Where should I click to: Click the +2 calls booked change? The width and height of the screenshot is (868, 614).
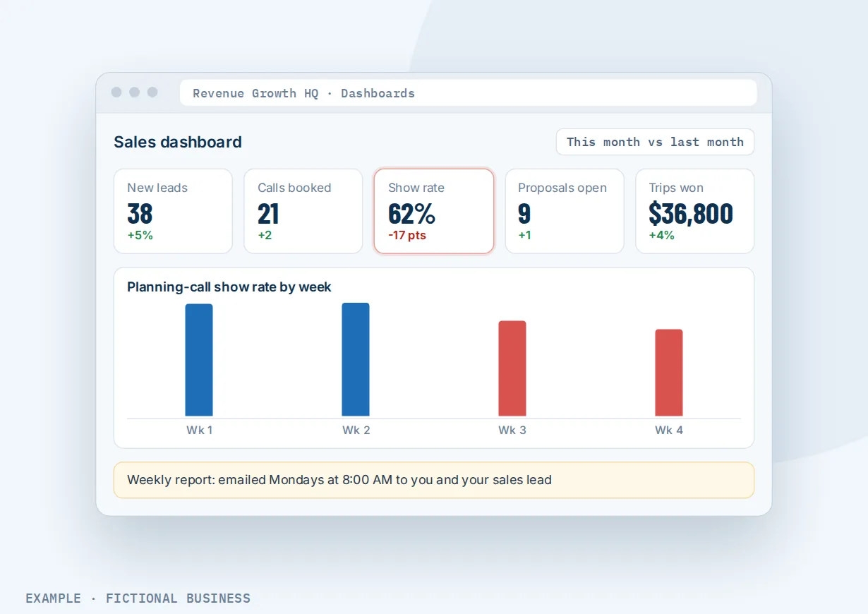[265, 235]
